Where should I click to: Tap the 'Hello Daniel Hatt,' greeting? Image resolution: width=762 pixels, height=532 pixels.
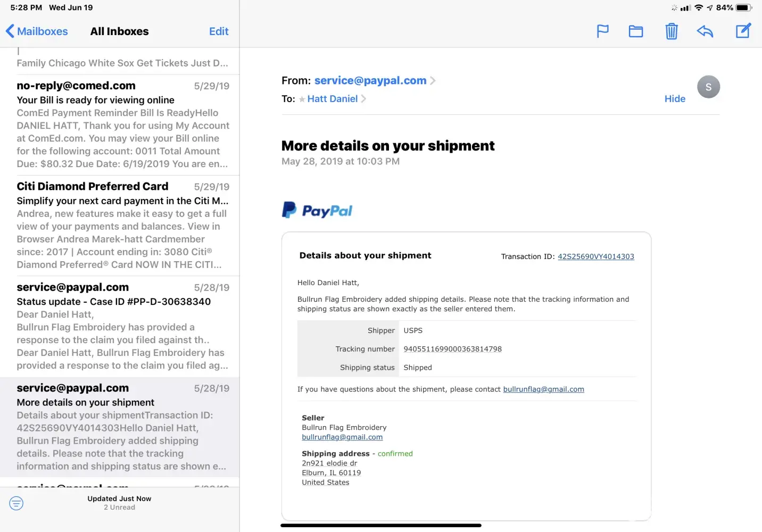pos(328,282)
